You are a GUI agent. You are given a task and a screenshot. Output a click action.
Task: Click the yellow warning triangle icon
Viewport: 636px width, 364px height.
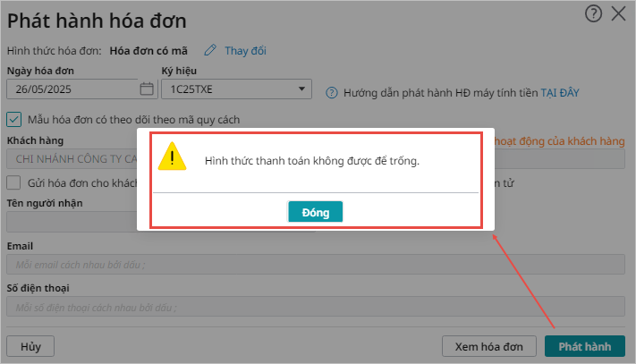coord(172,157)
